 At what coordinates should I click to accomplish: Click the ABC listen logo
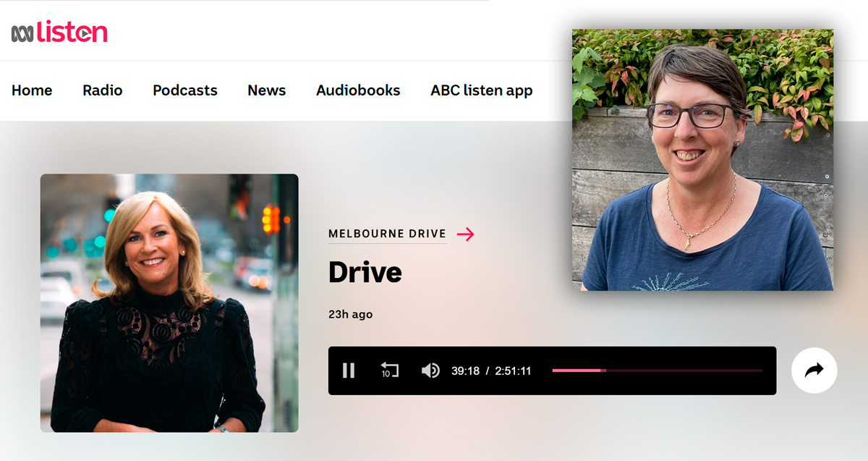tap(60, 31)
